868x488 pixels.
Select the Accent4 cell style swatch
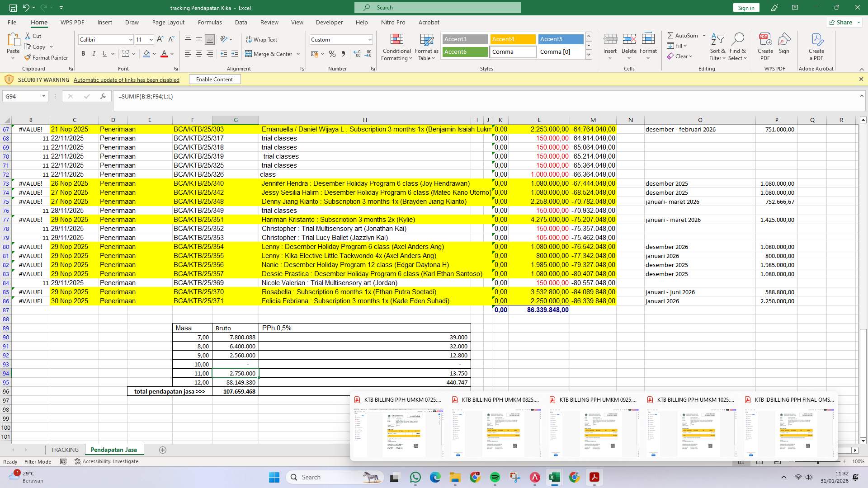[512, 39]
